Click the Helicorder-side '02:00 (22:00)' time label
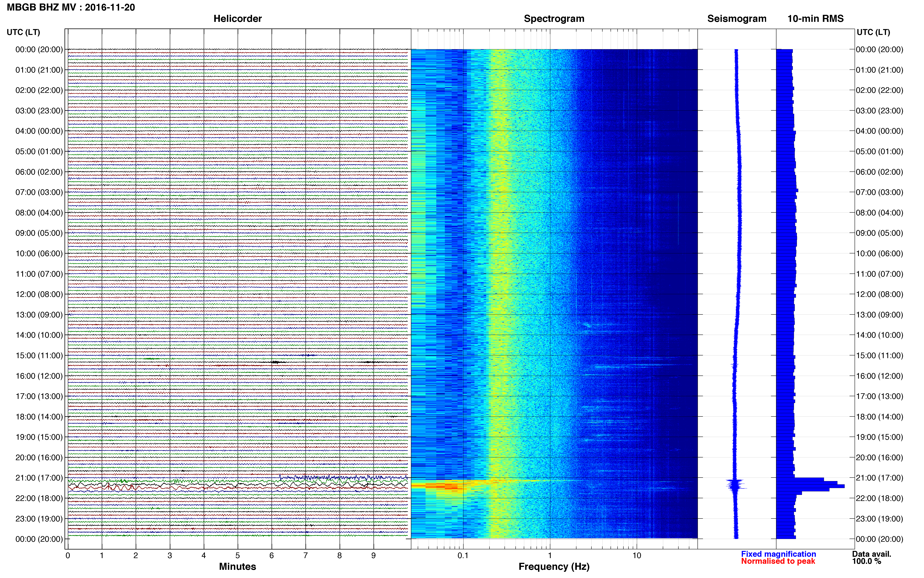The image size is (924, 578). click(39, 90)
